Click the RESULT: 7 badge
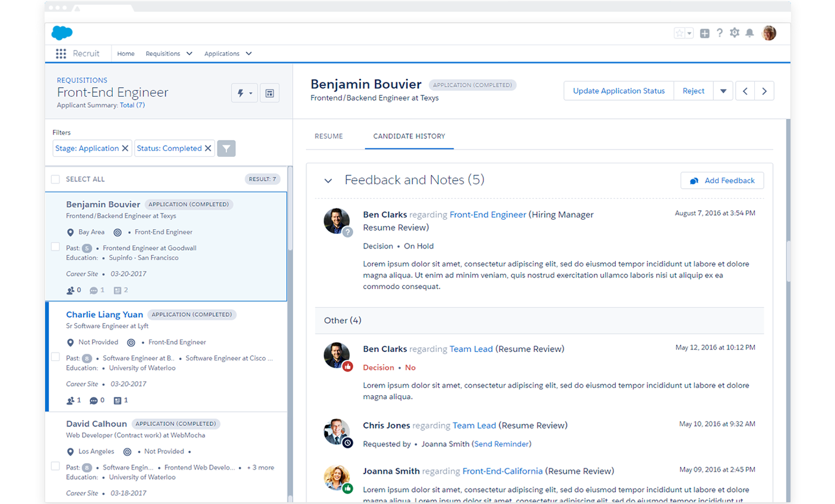 coord(262,179)
